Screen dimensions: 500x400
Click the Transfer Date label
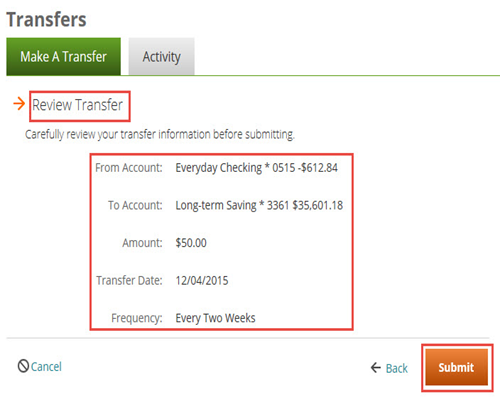coord(129,281)
